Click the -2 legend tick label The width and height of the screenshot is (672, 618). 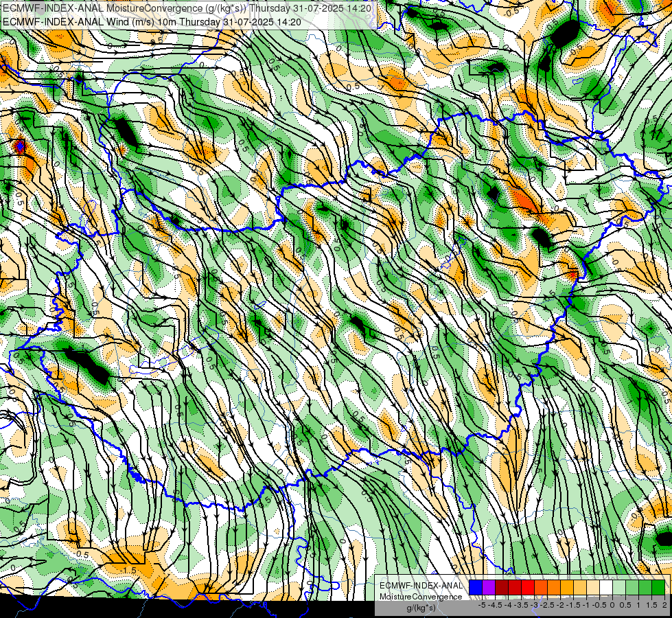[x=561, y=605]
